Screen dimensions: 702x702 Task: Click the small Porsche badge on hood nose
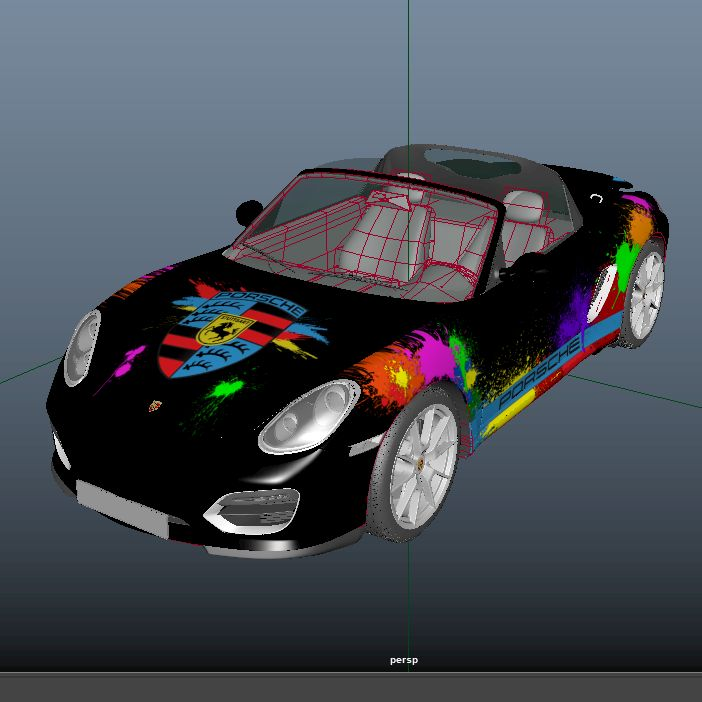coord(155,406)
